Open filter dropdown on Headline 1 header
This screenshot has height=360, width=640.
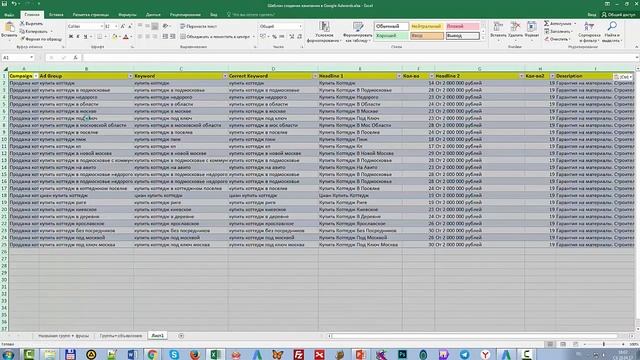click(x=399, y=76)
